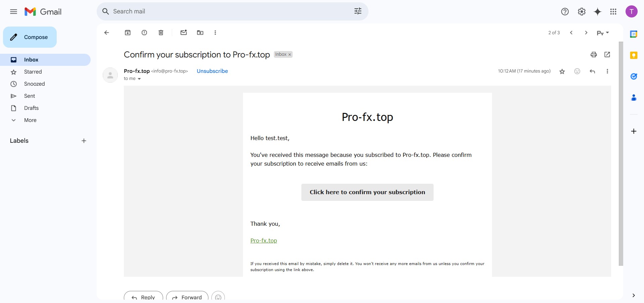The height and width of the screenshot is (303, 644).
Task: Hide the side panel chevron
Action: (x=634, y=295)
